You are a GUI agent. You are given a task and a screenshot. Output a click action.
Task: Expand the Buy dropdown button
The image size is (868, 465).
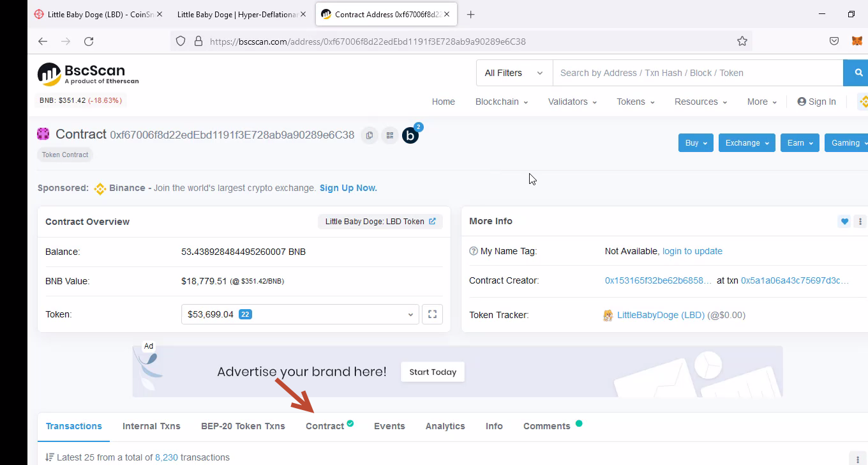click(x=696, y=143)
